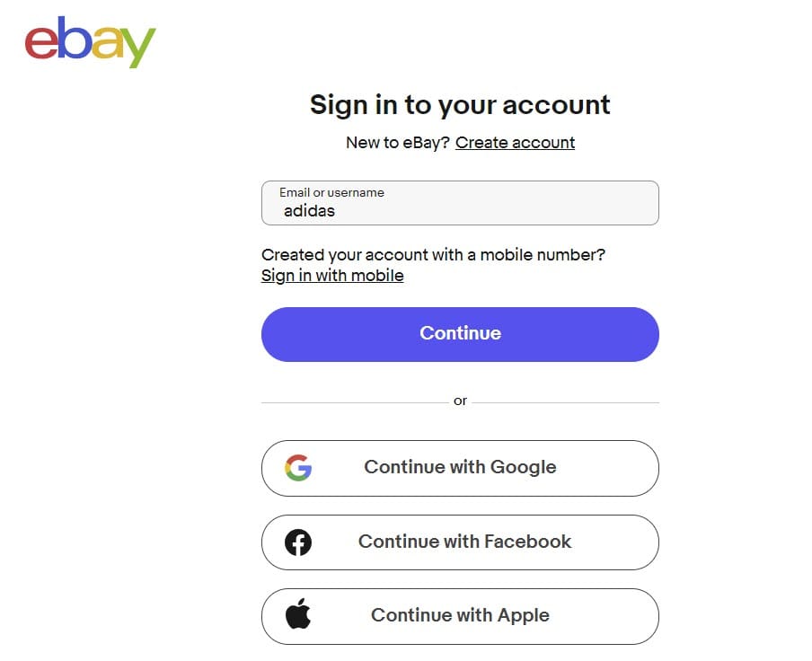Click the 'Created your account with a mobile number?' text
The image size is (812, 661).
pyautogui.click(x=433, y=255)
